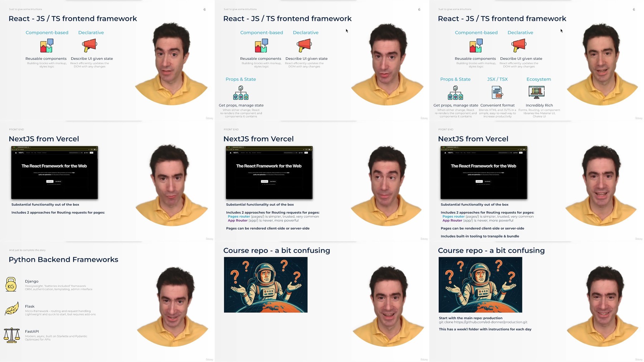
Task: Select 'Modern, async, built on Starlette and Pydantic'
Action: 56,336
